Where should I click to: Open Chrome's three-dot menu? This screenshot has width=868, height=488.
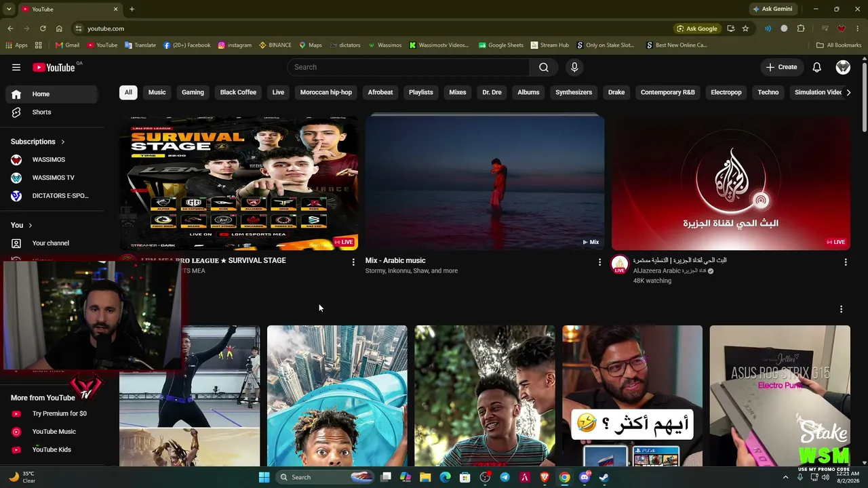[858, 28]
